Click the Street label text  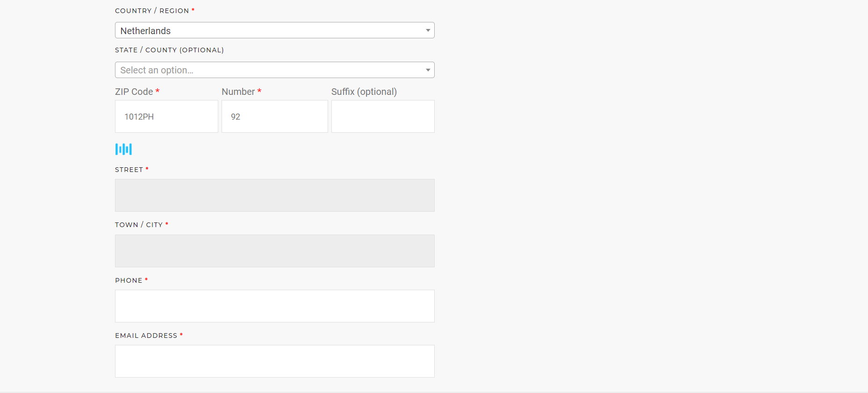[x=129, y=170]
